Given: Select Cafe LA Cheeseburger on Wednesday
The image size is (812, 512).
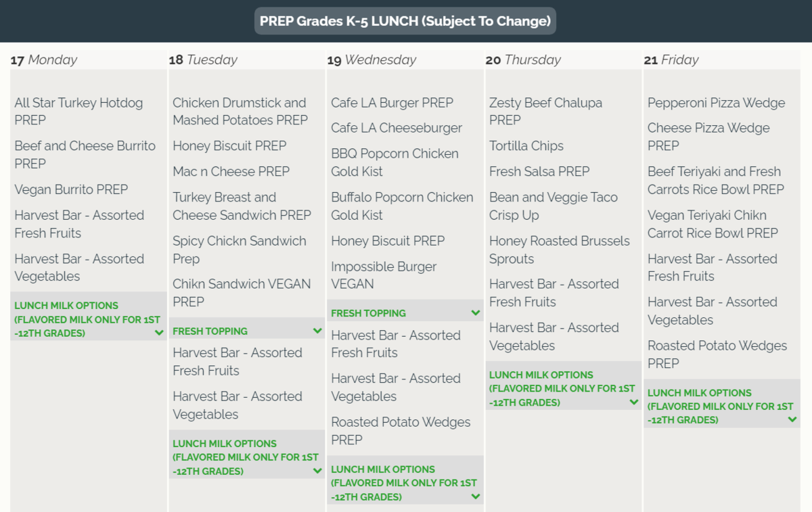Looking at the screenshot, I should [397, 128].
